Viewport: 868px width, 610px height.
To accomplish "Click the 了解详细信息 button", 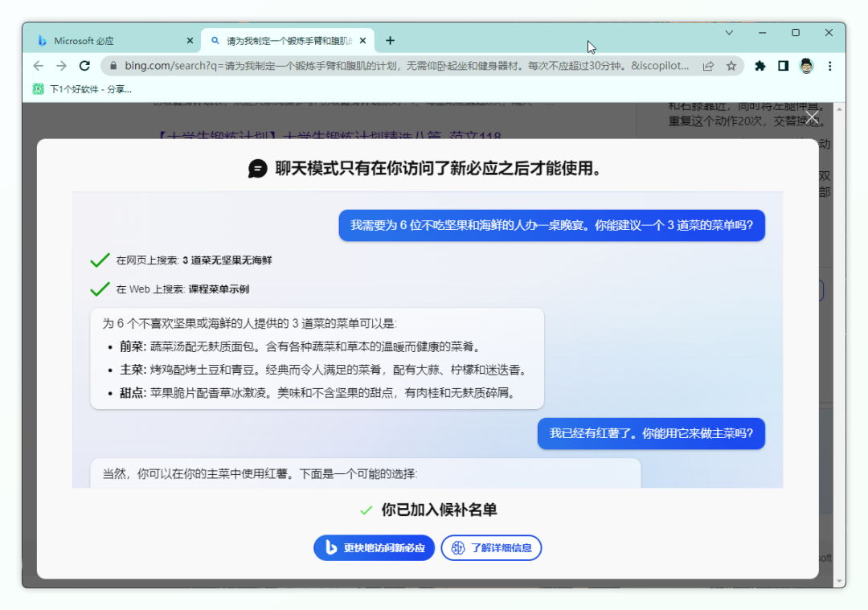I will point(491,548).
